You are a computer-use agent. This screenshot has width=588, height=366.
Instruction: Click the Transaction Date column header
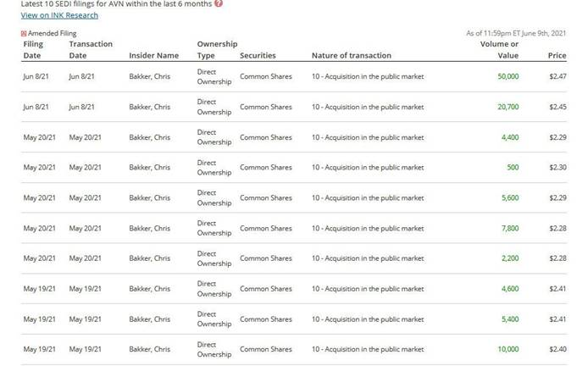[x=91, y=49]
